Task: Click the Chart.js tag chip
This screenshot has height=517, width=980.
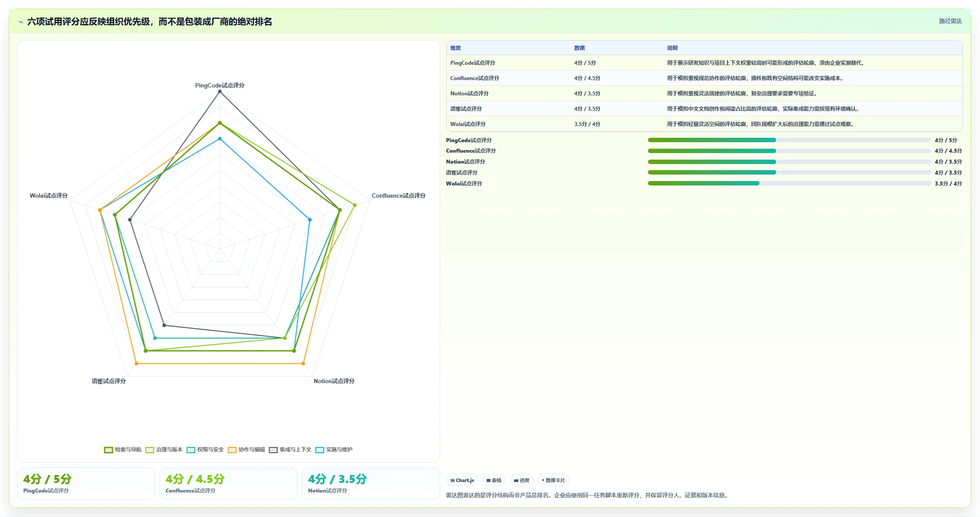Action: tap(462, 480)
